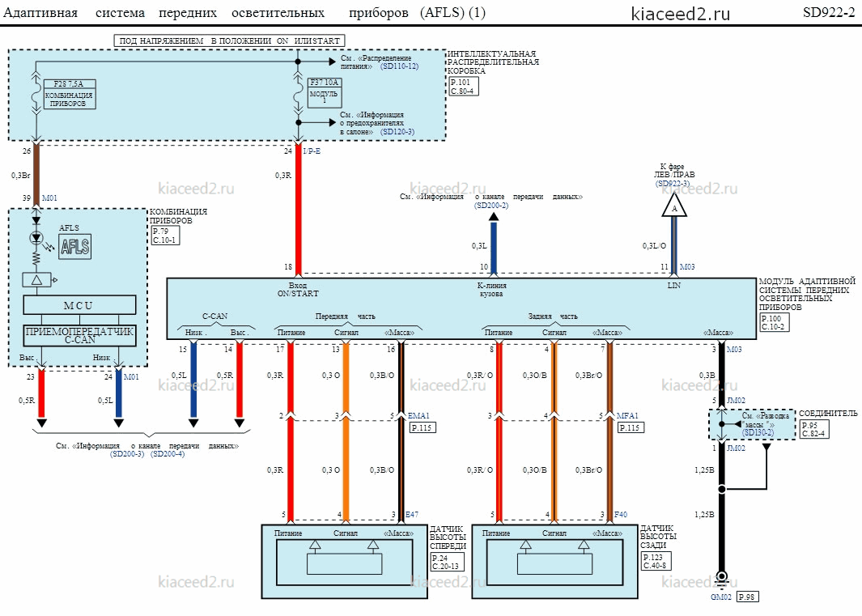The height and width of the screenshot is (616, 862).
Task: Click the GM02 ground point symbol
Action: pos(722,578)
